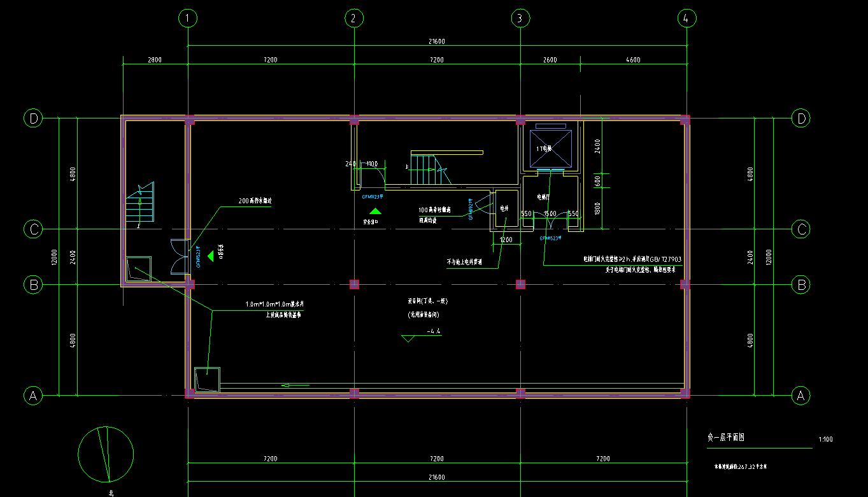The width and height of the screenshot is (868, 497).
Task: Select sump pit in main room's bottom-left corner
Action: click(207, 380)
